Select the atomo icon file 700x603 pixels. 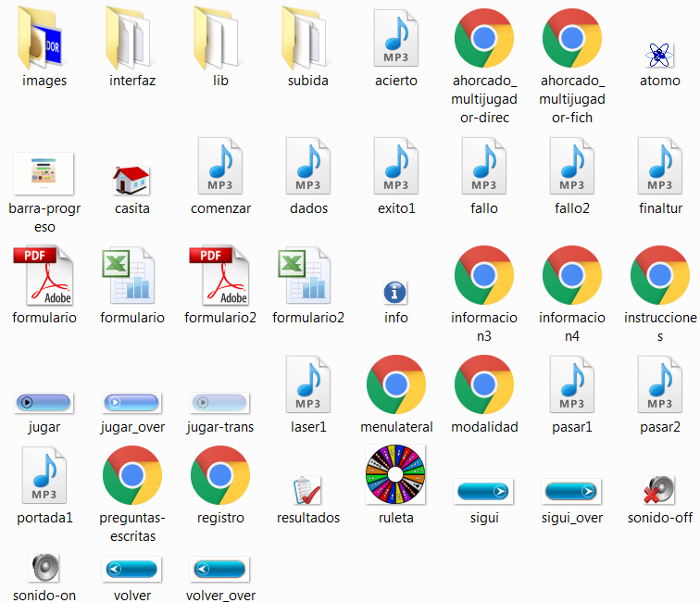pos(659,55)
